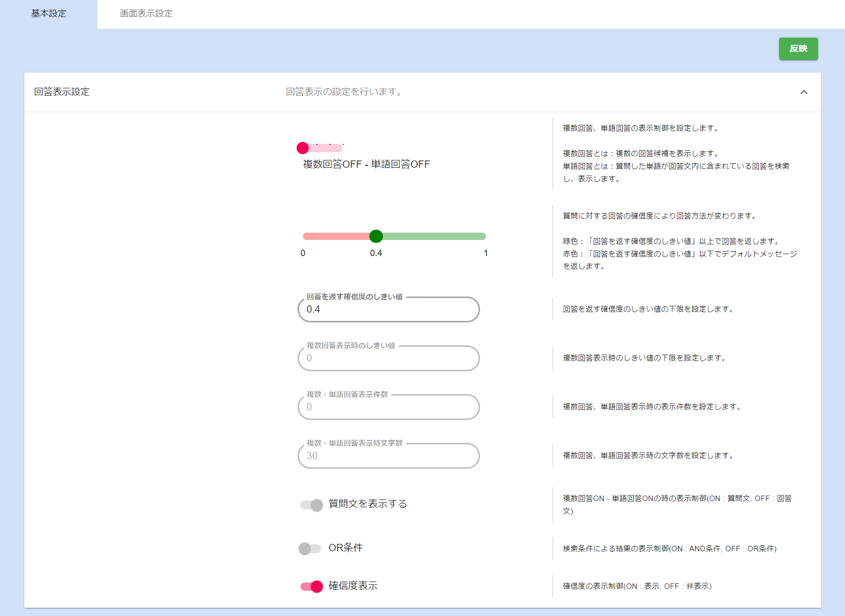Select the 複数・単語回答表示件数 input field
845x616 pixels.
click(x=388, y=407)
